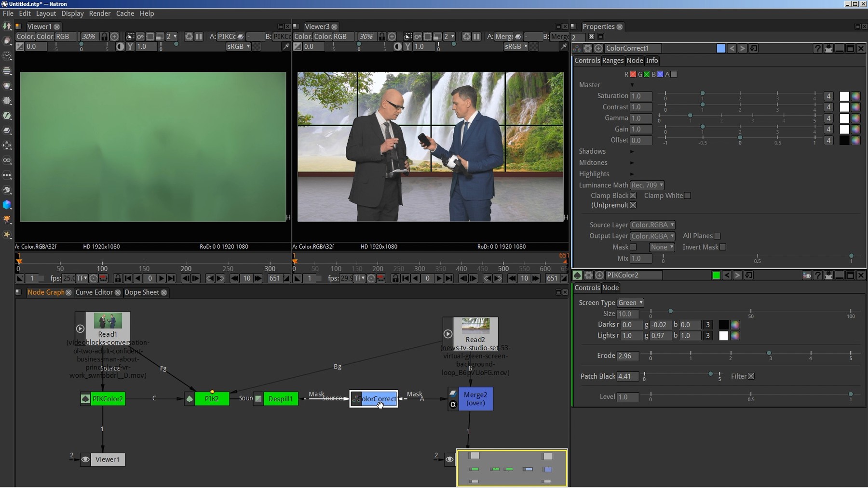The width and height of the screenshot is (868, 488).
Task: Enable the Clamp White checkbox
Action: [688, 196]
